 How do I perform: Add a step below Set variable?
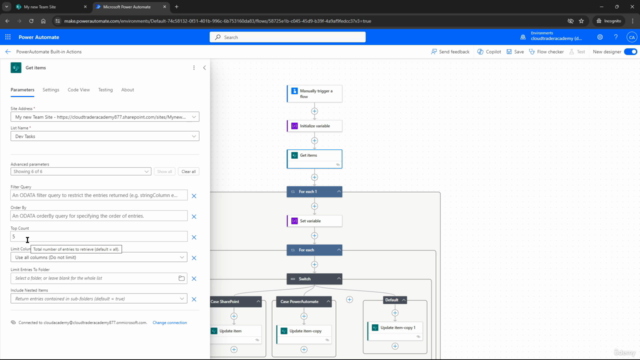click(314, 236)
